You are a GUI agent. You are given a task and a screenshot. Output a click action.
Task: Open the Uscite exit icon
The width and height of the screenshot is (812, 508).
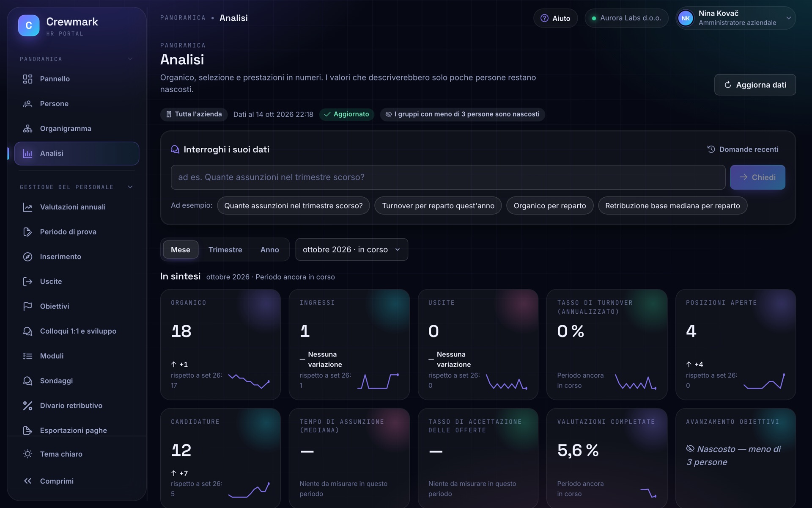click(x=27, y=282)
